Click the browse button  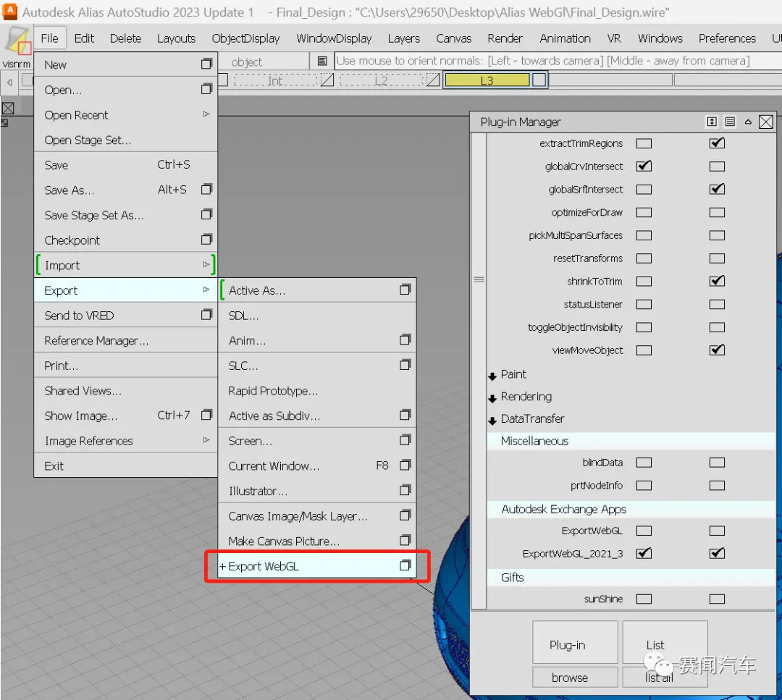(x=575, y=677)
